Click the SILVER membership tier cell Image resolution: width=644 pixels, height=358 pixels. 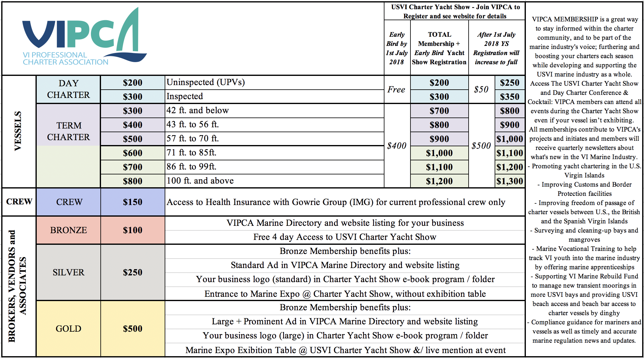(x=68, y=272)
